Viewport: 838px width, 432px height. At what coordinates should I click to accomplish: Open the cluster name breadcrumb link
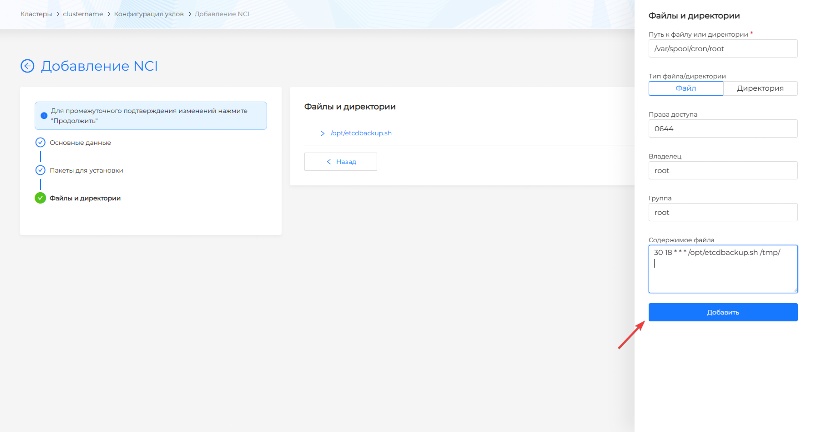84,13
